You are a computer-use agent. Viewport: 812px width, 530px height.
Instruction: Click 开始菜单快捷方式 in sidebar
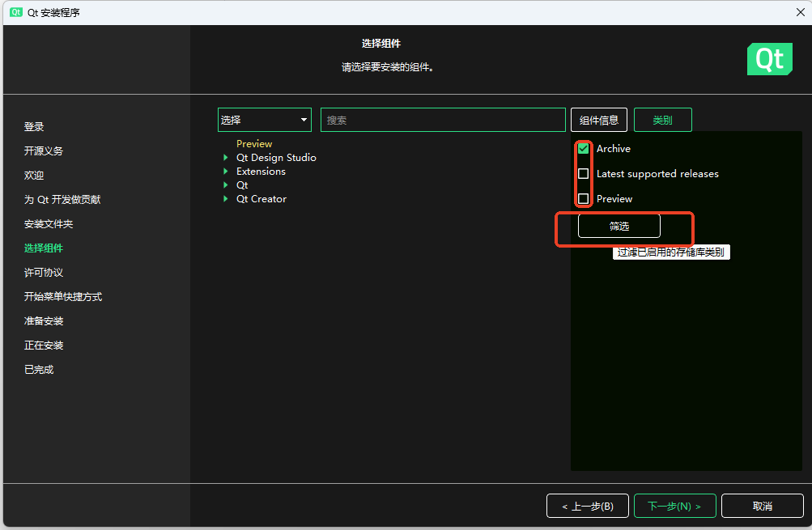click(x=63, y=297)
